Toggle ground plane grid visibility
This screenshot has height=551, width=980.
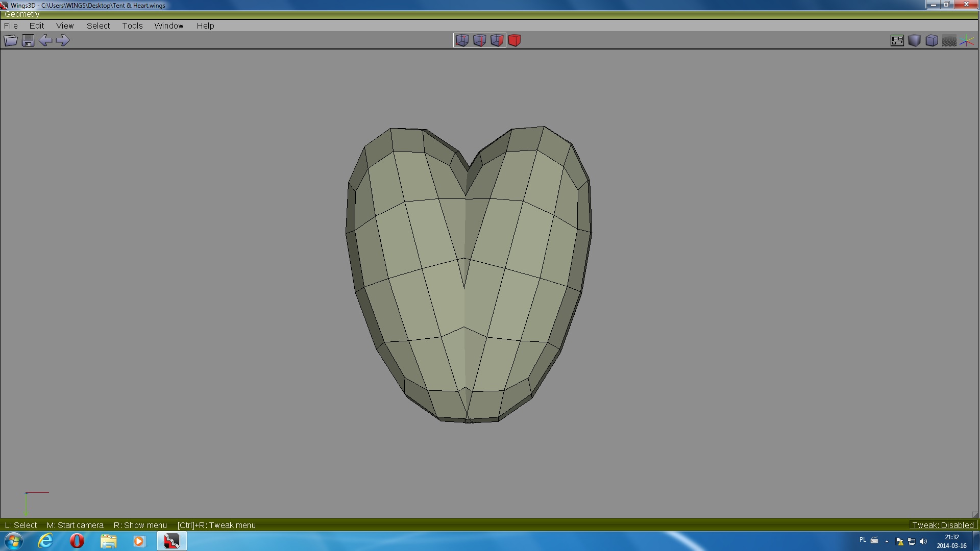click(949, 40)
